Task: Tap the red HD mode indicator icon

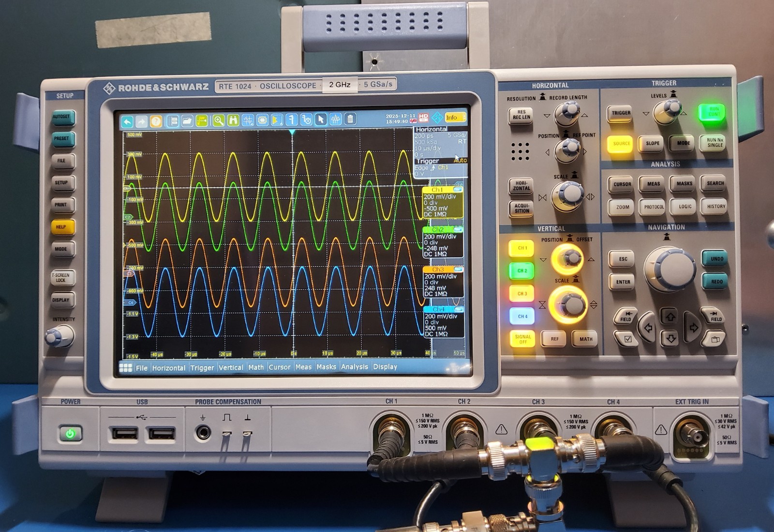Action: tap(423, 118)
